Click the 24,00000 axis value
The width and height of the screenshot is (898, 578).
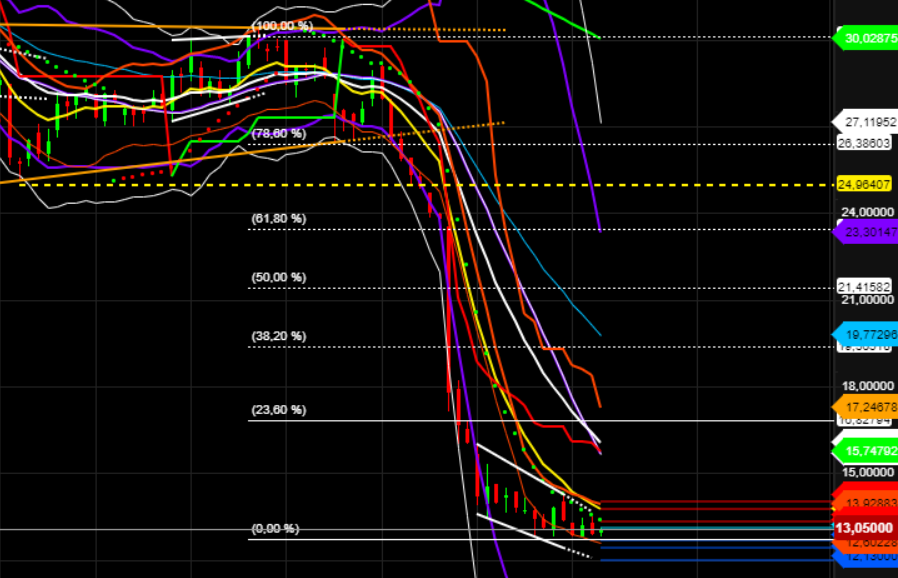pos(868,213)
